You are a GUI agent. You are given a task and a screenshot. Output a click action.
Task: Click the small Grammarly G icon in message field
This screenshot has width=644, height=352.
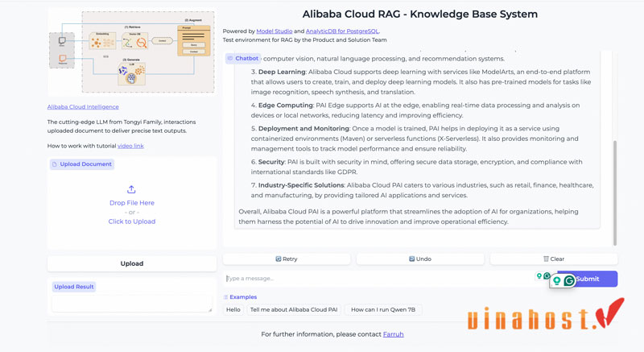[x=547, y=275]
